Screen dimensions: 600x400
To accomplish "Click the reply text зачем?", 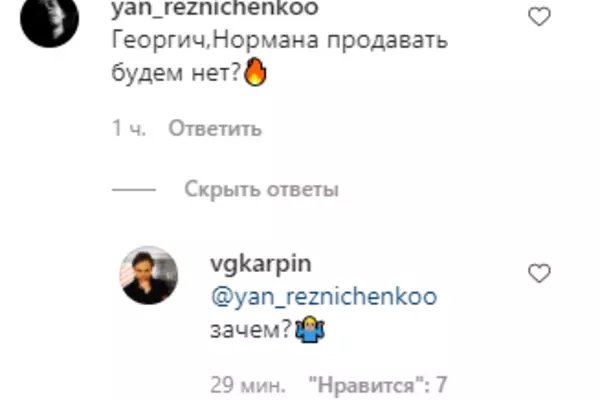I will tap(251, 330).
